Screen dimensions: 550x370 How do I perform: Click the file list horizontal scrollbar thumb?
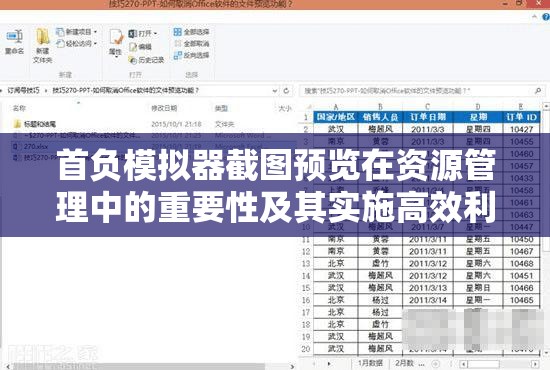tap(139, 366)
